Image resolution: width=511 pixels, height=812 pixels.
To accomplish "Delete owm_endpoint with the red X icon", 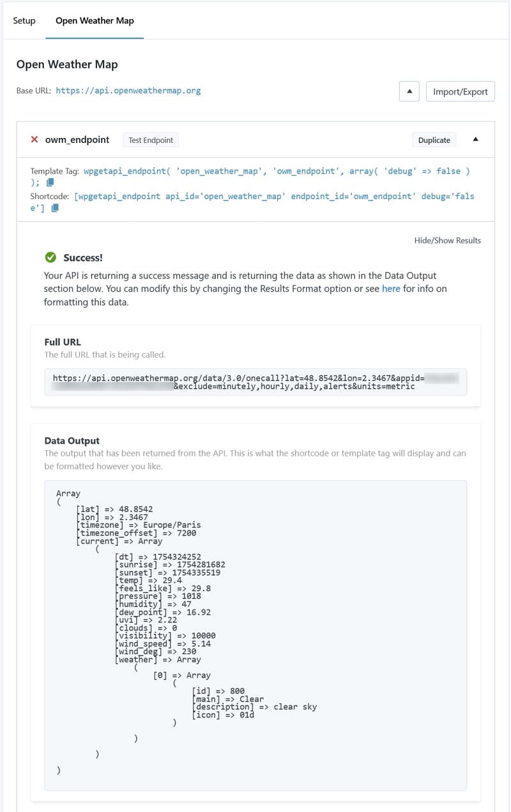I will coord(34,140).
